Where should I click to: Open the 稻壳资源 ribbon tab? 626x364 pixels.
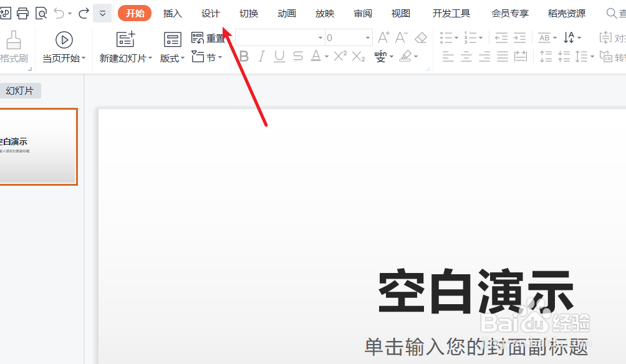coord(567,14)
